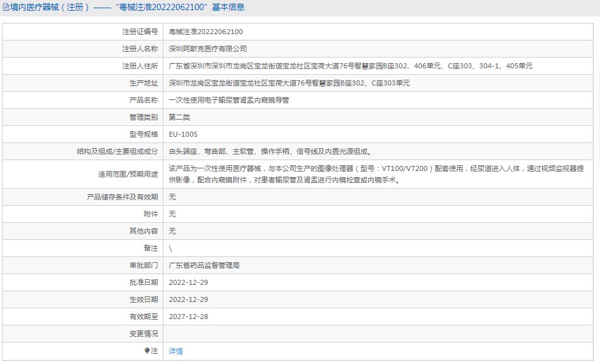Select the management class value 第二类
This screenshot has height=364, width=600.
pyautogui.click(x=179, y=117)
